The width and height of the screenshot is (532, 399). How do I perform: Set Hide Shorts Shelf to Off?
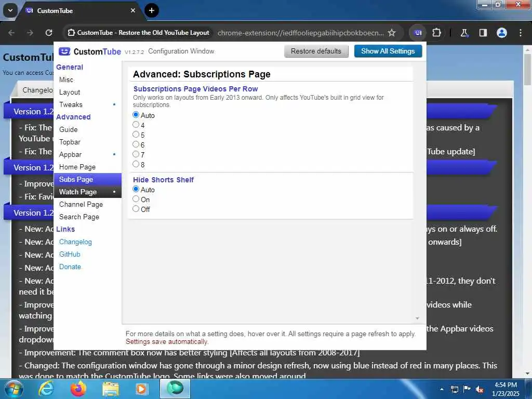coord(136,209)
